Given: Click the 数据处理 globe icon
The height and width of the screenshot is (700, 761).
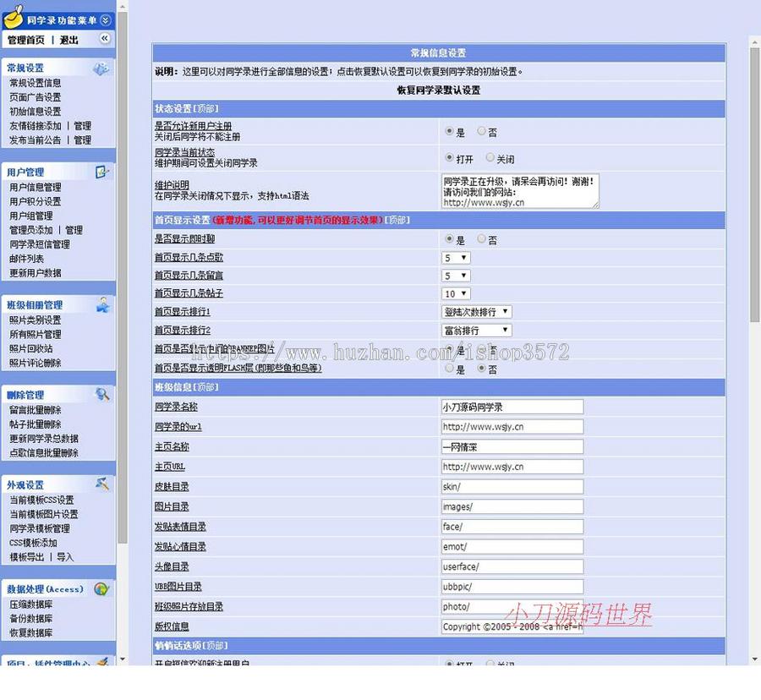Looking at the screenshot, I should coord(101,589).
